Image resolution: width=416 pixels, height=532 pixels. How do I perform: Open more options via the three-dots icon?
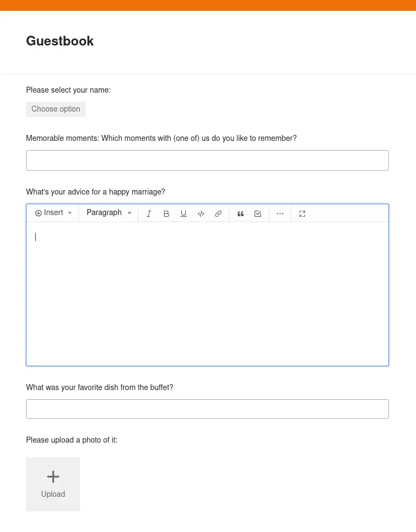280,214
